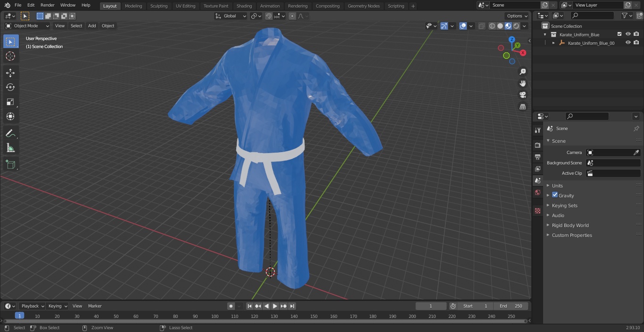The height and width of the screenshot is (332, 644).
Task: Open Global transform orientation dropdown
Action: [x=231, y=16]
